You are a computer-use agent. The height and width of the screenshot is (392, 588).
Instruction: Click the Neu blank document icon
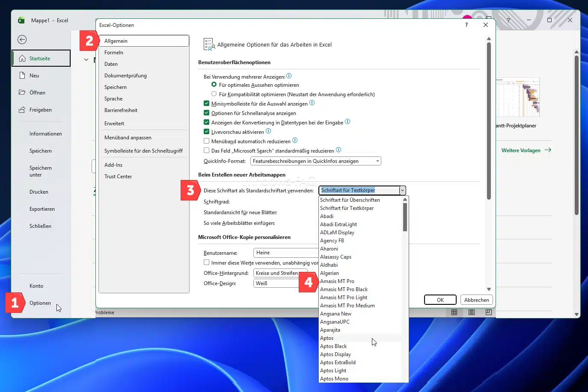tap(22, 76)
